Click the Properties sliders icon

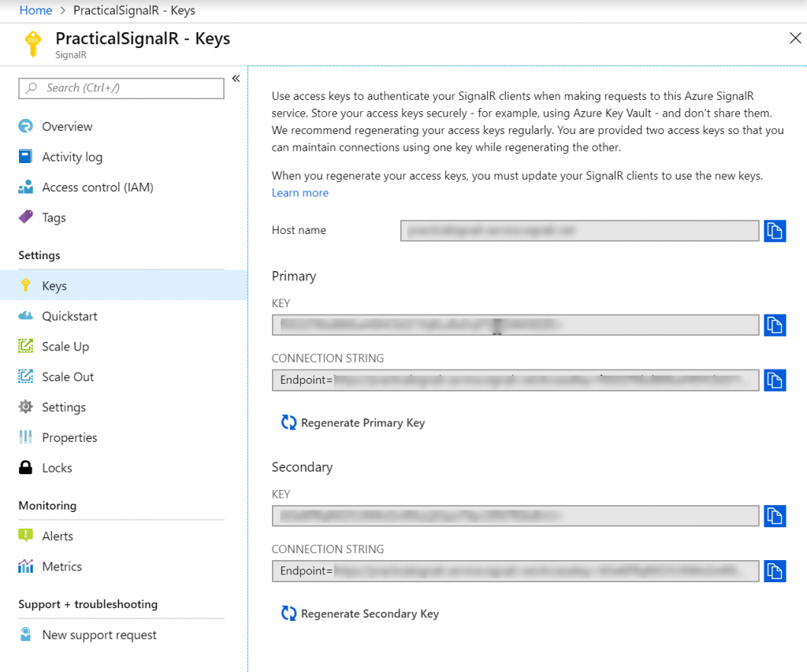(x=26, y=437)
